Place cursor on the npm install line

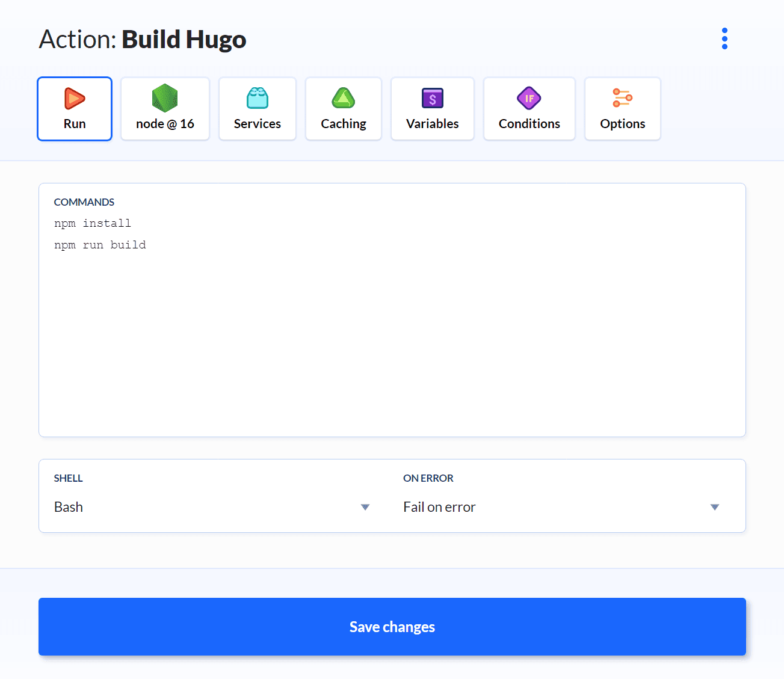[93, 223]
